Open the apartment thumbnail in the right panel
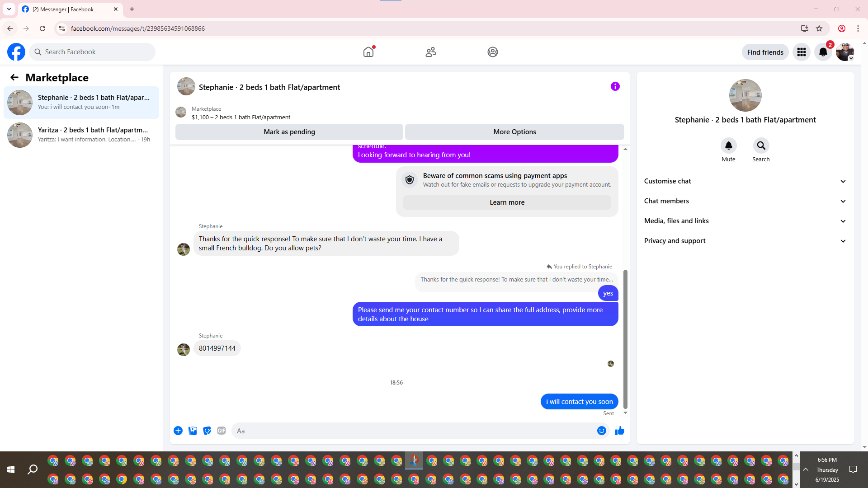Viewport: 868px width, 488px height. coord(745,95)
